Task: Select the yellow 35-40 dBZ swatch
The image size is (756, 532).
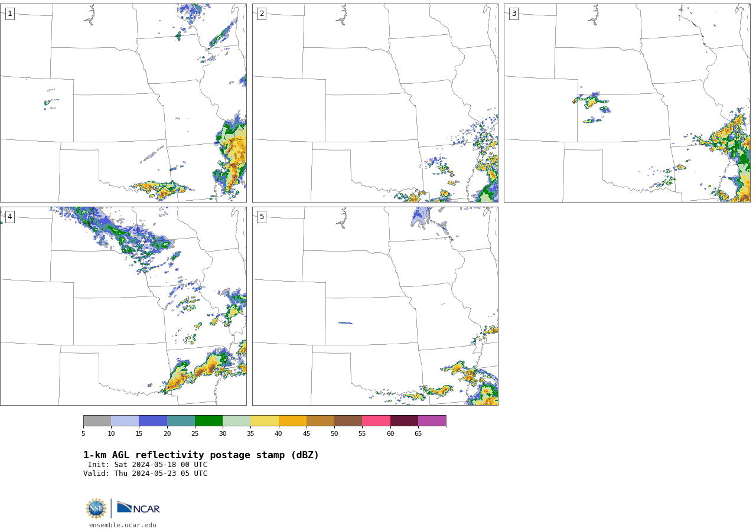Action: pyautogui.click(x=265, y=421)
